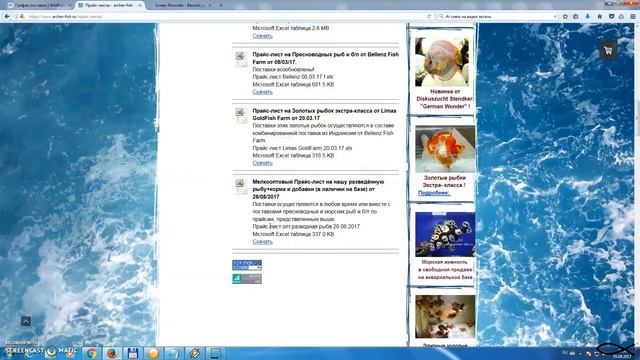Screen dimensions: 640x360
Task: Click the Прайс-лист Limas GoldFarm 20.03.17.xls file name
Action: pos(302,148)
